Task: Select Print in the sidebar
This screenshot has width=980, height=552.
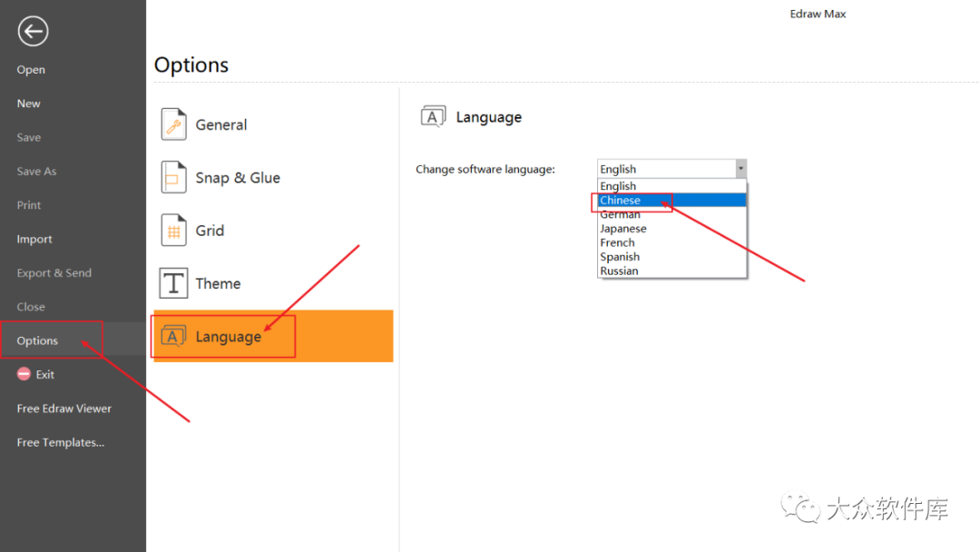Action: [29, 204]
